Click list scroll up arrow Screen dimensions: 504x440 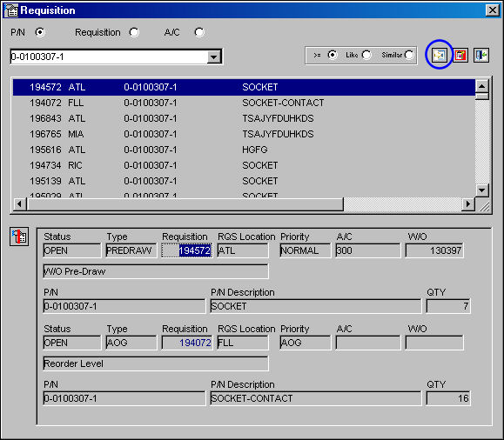[x=482, y=86]
